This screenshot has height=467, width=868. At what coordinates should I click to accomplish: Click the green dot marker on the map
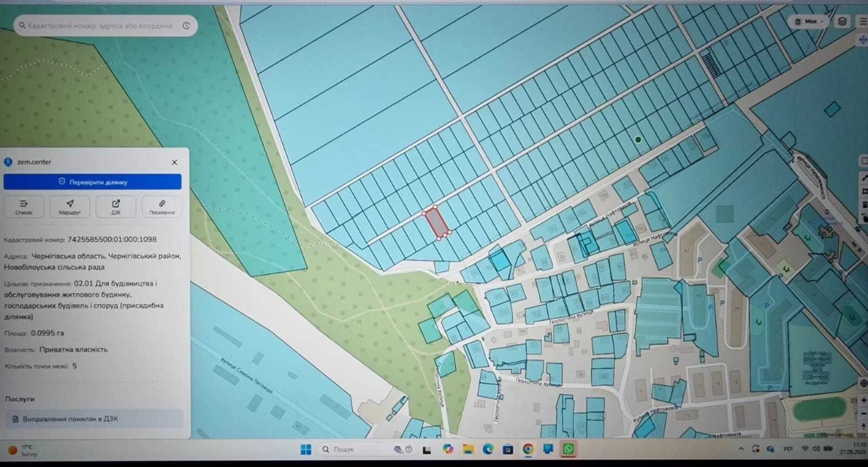click(x=638, y=140)
